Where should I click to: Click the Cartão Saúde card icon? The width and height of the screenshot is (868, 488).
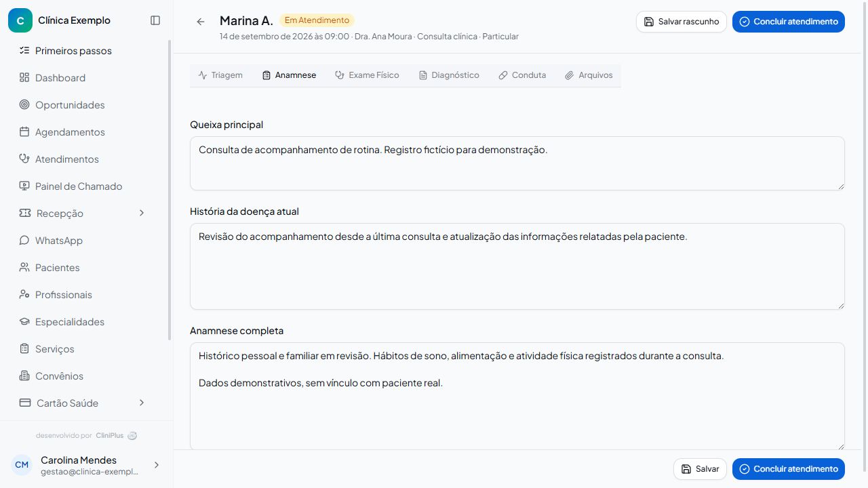click(25, 403)
